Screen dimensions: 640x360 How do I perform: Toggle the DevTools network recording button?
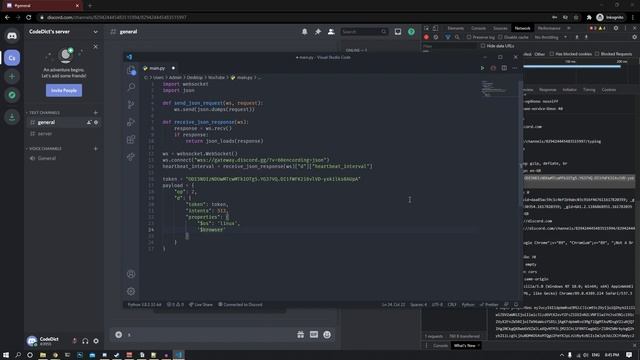coord(427,37)
